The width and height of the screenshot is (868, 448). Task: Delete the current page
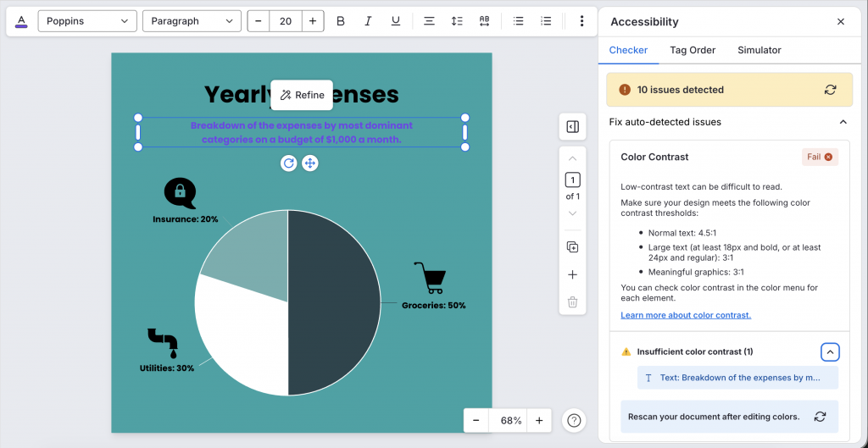pyautogui.click(x=572, y=302)
